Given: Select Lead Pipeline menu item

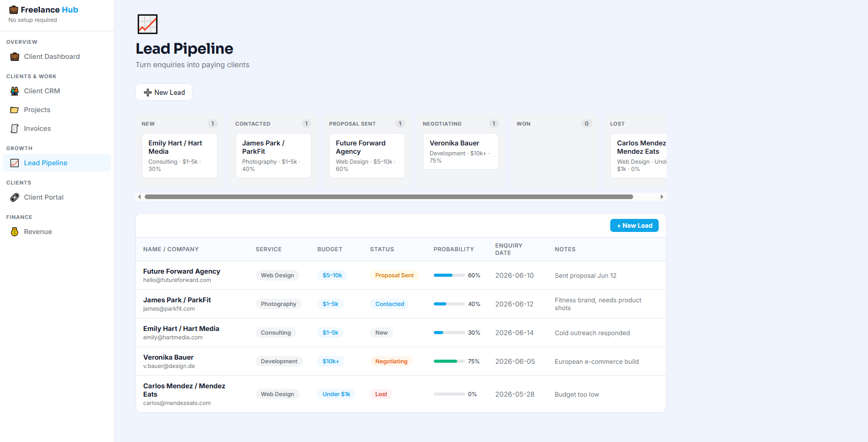Looking at the screenshot, I should click(57, 163).
